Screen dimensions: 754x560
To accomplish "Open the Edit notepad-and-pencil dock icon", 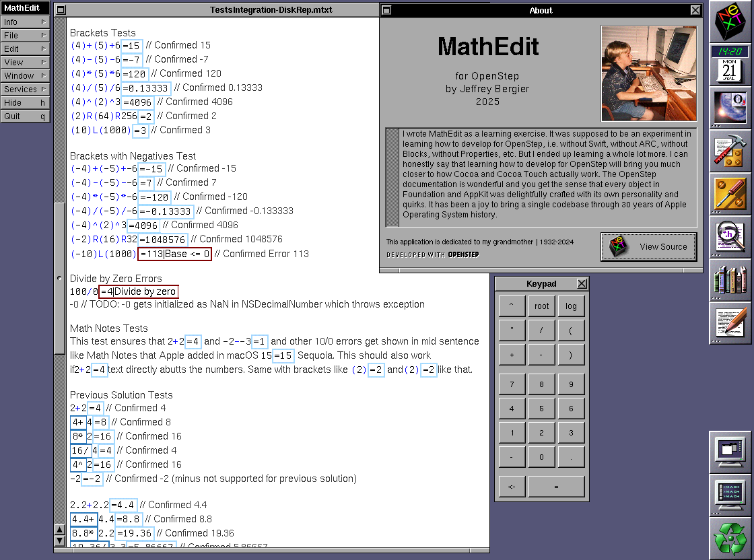I will pos(731,323).
